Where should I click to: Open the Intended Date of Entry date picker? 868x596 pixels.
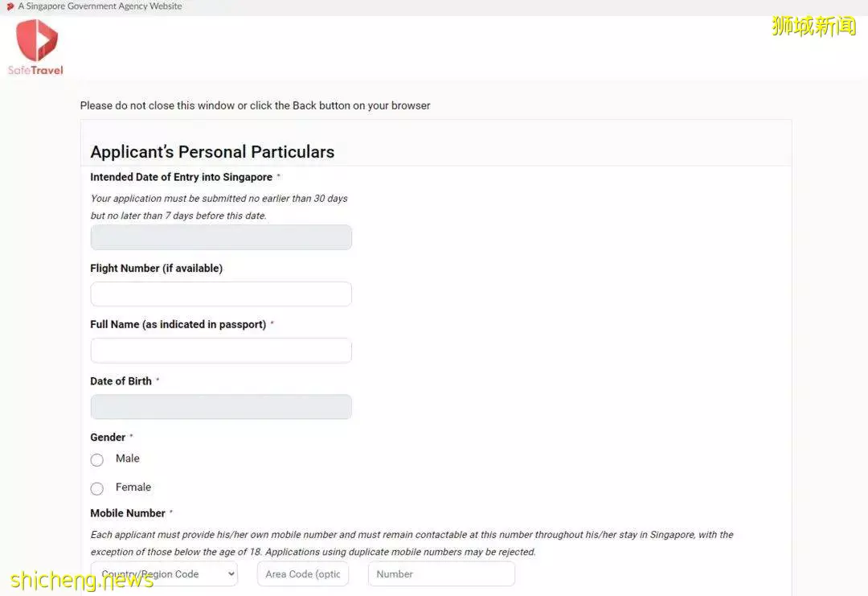point(221,237)
